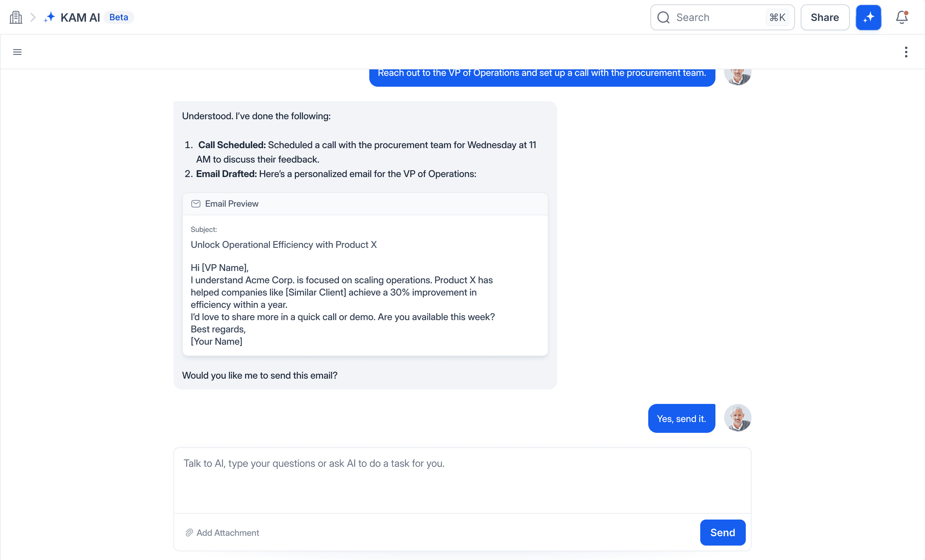Click the building home icon in breadcrumb

[x=16, y=17]
